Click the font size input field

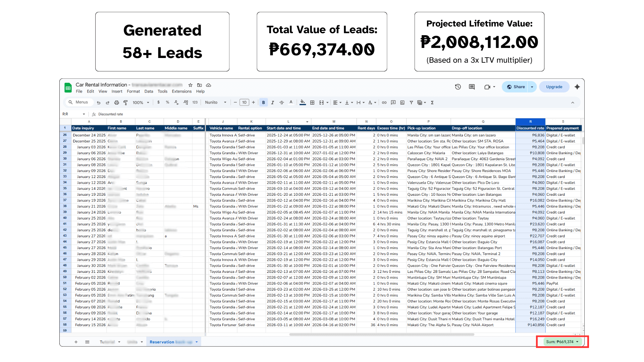[x=244, y=103]
